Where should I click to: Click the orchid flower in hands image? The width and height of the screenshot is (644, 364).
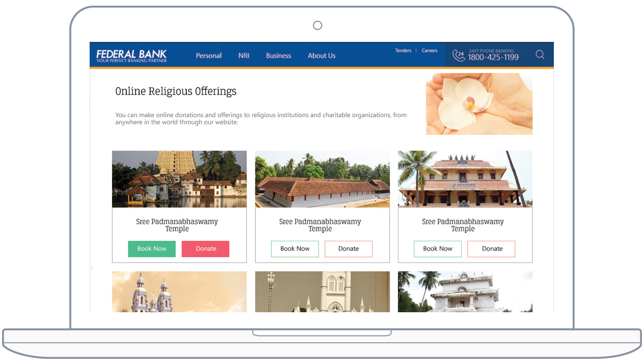[x=479, y=104]
